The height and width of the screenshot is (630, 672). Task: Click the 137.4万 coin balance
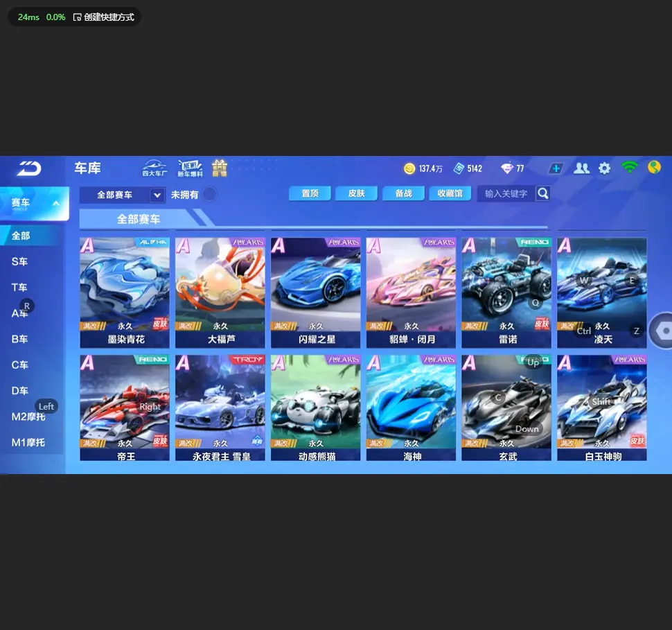(x=431, y=169)
